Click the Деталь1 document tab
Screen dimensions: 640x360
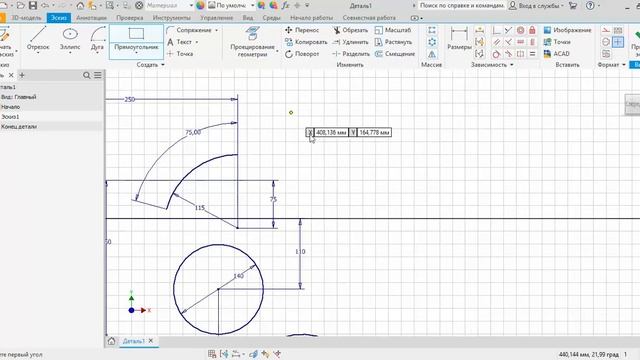click(133, 341)
